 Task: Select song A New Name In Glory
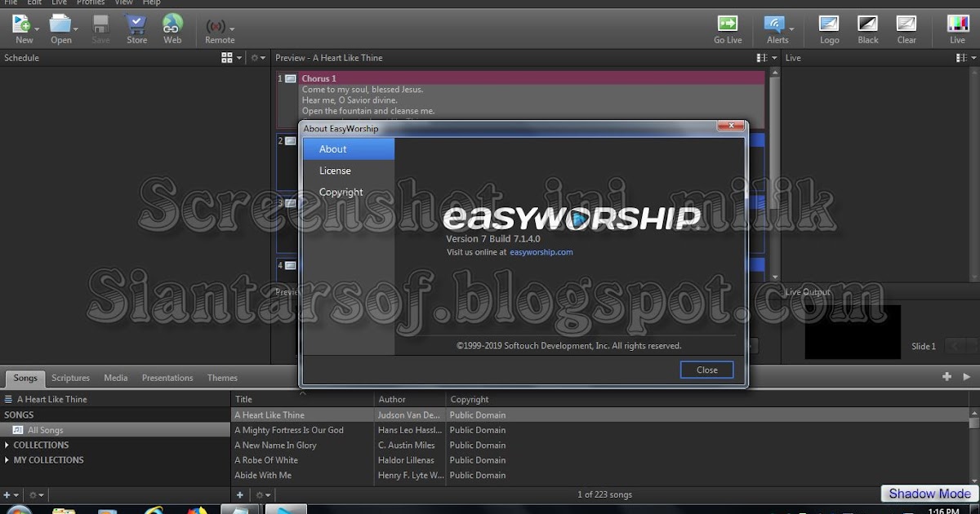click(x=275, y=445)
